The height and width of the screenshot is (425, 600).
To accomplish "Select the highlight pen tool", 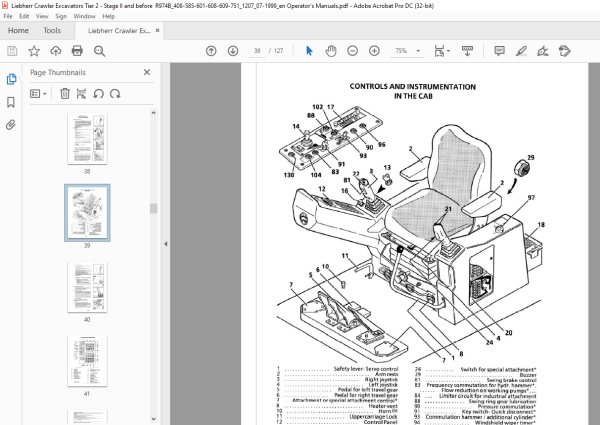I will coord(521,51).
